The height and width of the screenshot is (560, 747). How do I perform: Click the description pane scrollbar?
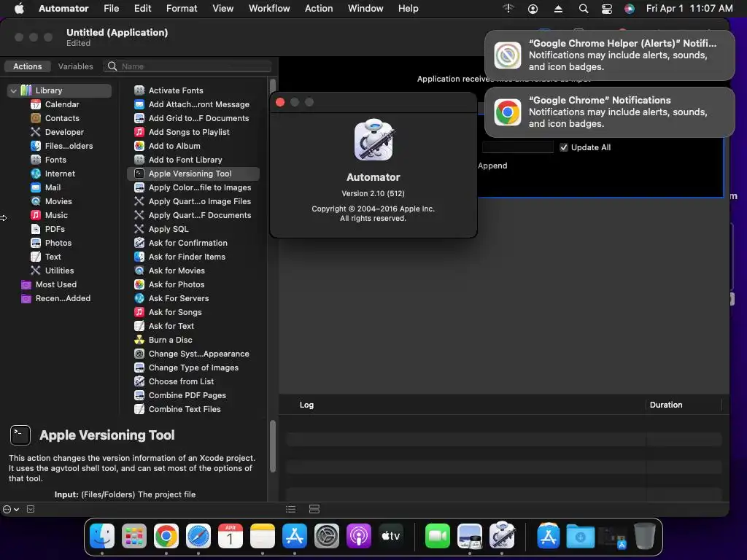pos(273,446)
